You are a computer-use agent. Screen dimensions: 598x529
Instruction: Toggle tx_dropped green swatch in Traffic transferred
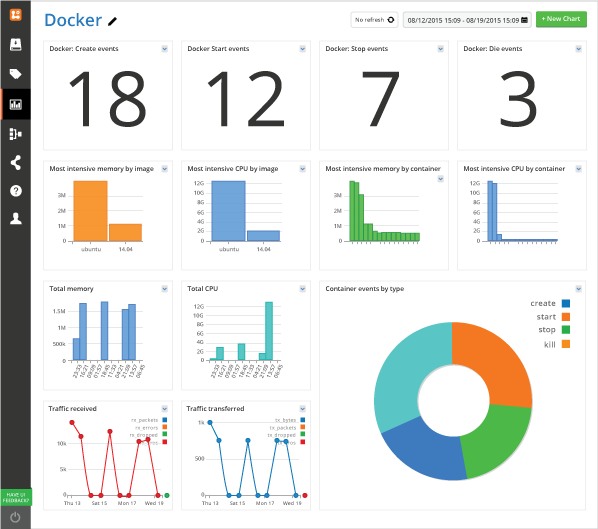tap(303, 434)
